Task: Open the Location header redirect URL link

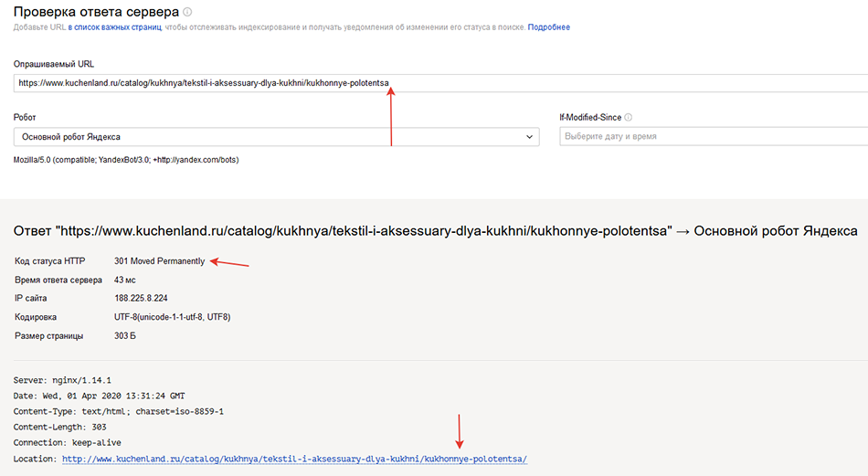Action: click(x=294, y=459)
